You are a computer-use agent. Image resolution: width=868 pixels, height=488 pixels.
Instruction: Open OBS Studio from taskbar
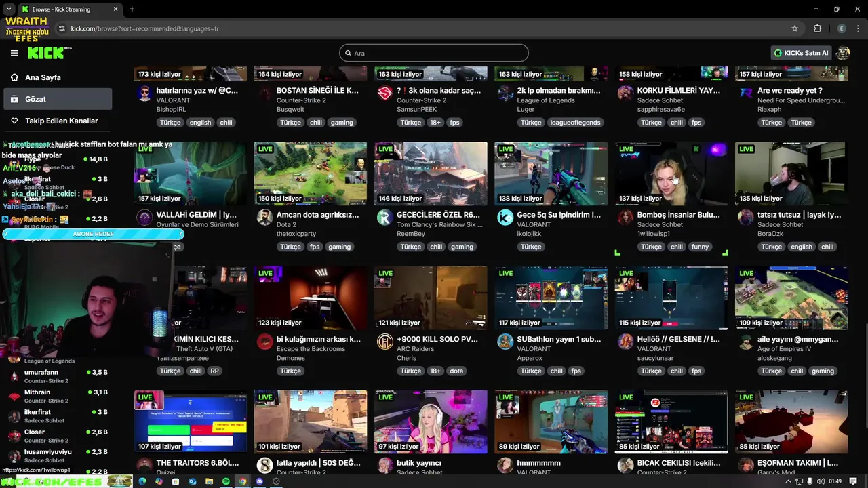276,481
